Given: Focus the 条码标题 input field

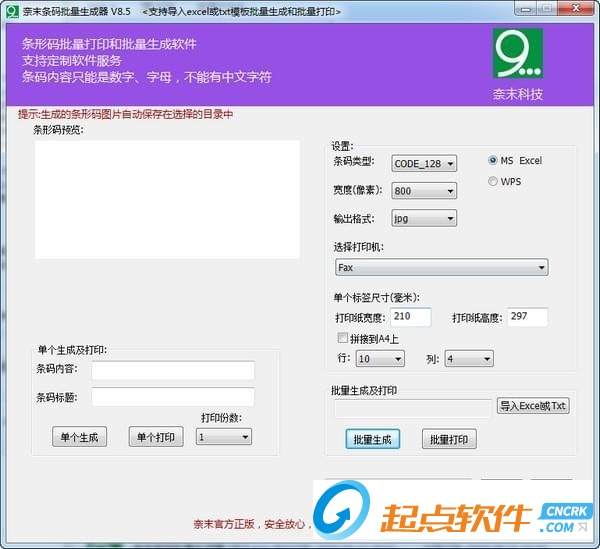Looking at the screenshot, I should pos(173,397).
